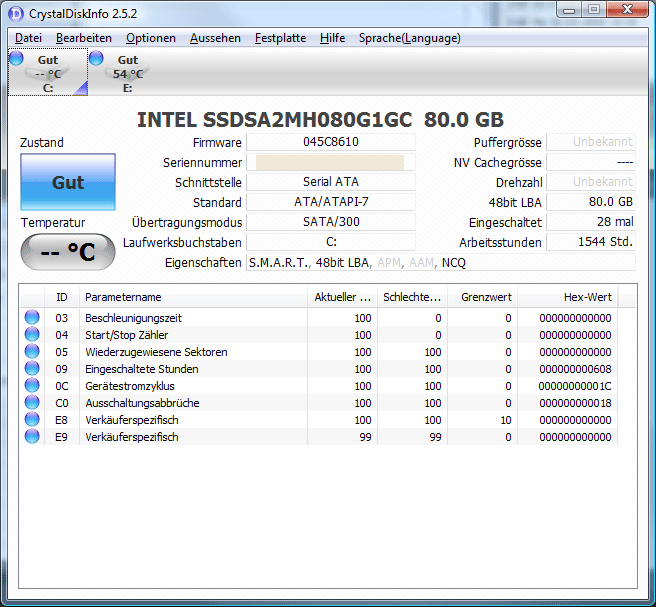Image resolution: width=656 pixels, height=607 pixels.
Task: Click Grenzwert value 10 in E8 row
Action: point(506,420)
